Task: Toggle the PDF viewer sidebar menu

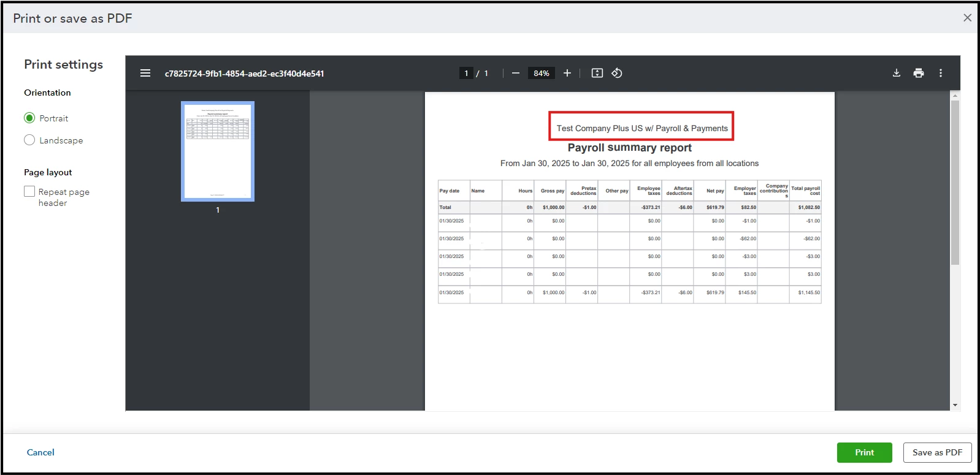Action: (x=145, y=73)
